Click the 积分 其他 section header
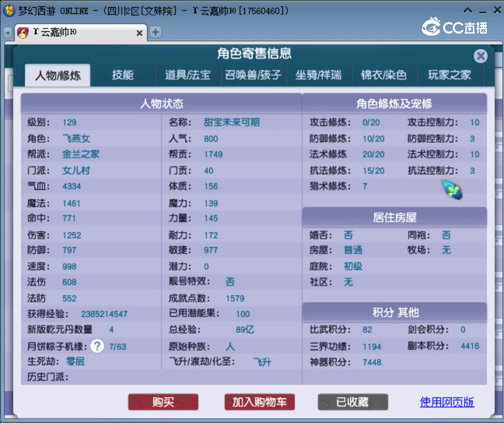This screenshot has height=423, width=504. coord(395,312)
